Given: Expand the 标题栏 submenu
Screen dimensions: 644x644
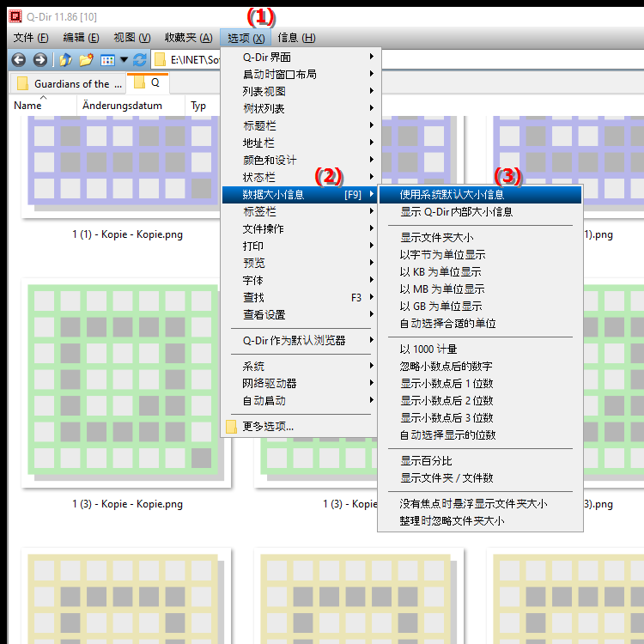Looking at the screenshot, I should point(300,125).
